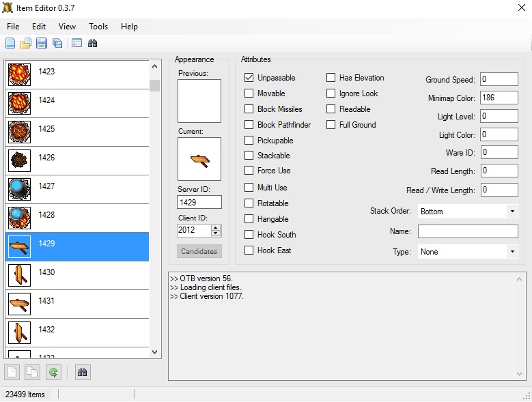Open the Stack Order dropdown
Viewport: 532px width, 402px height.
(468, 211)
